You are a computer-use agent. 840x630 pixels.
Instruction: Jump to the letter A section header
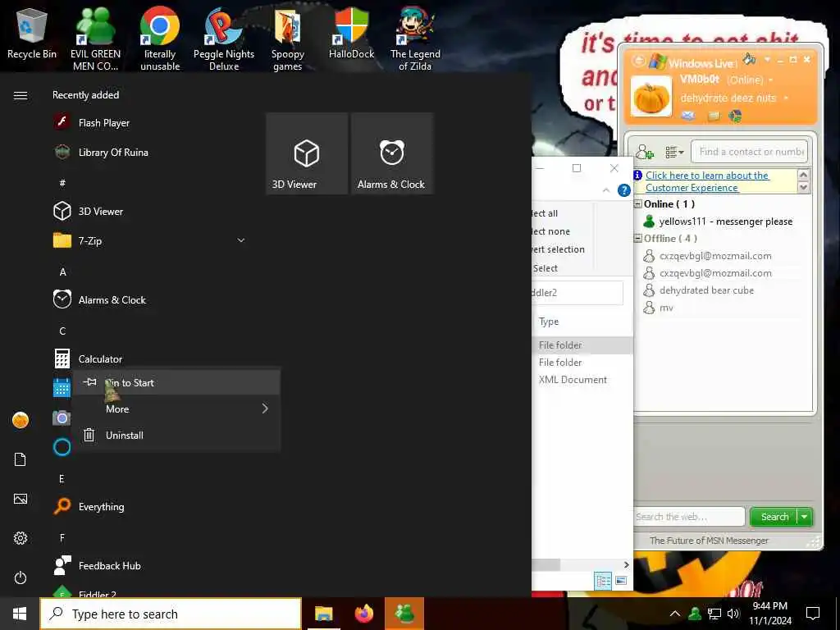62,272
